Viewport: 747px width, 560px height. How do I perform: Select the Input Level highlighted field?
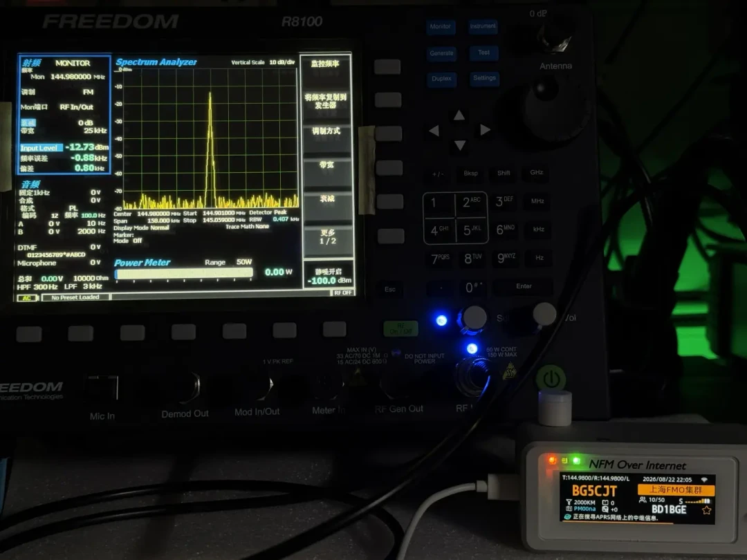(x=41, y=148)
